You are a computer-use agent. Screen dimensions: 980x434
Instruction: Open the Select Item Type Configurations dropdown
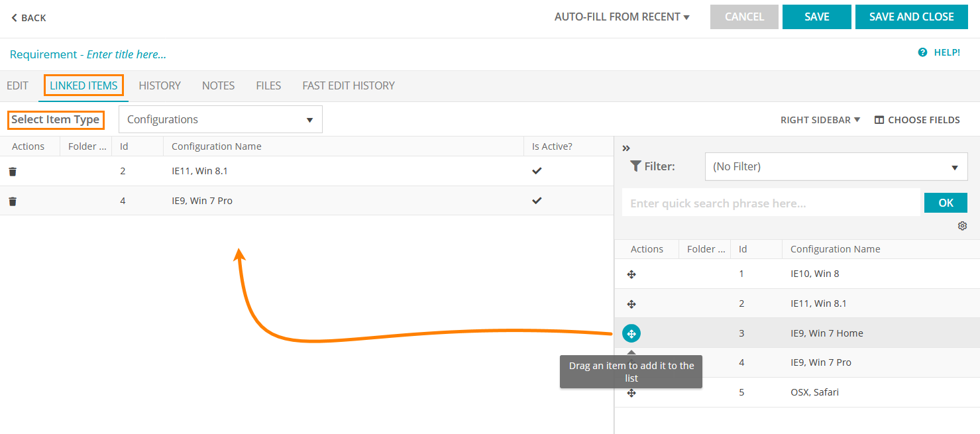(220, 120)
